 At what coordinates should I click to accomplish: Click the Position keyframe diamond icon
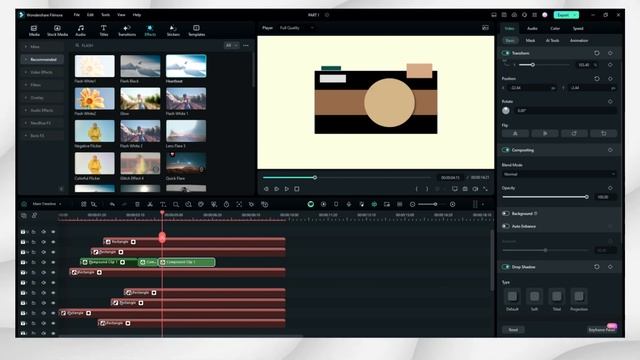(x=610, y=78)
